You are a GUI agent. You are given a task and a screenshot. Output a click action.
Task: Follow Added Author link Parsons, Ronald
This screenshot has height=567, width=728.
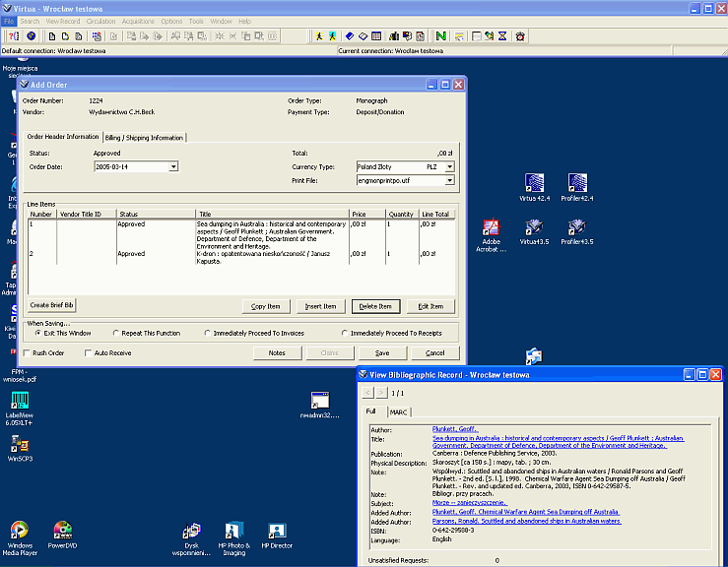pos(526,521)
